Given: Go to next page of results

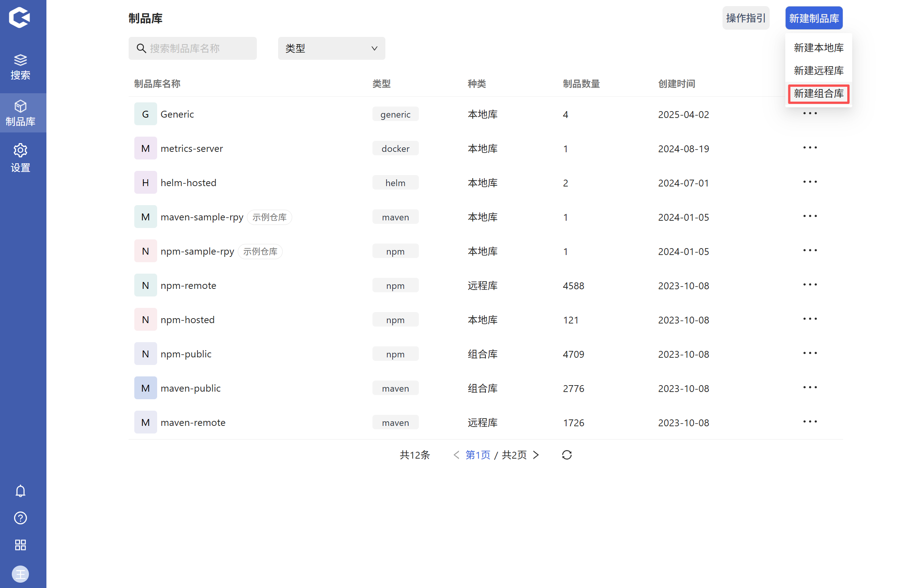Looking at the screenshot, I should (x=536, y=455).
